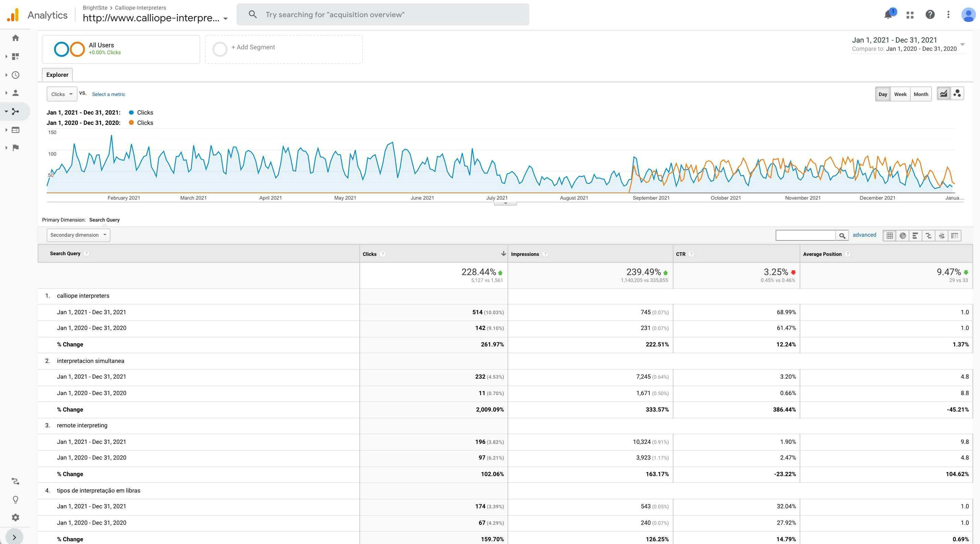Open the Conversions flag icon section

(x=15, y=147)
